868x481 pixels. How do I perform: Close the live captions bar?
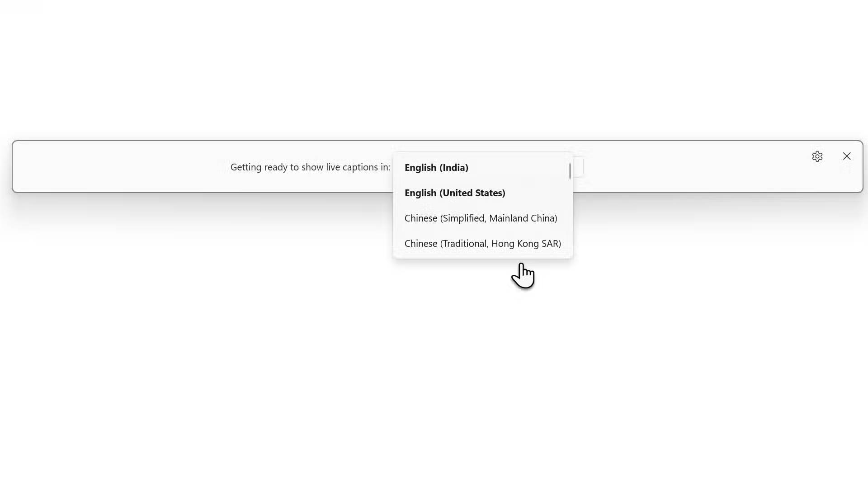click(847, 156)
